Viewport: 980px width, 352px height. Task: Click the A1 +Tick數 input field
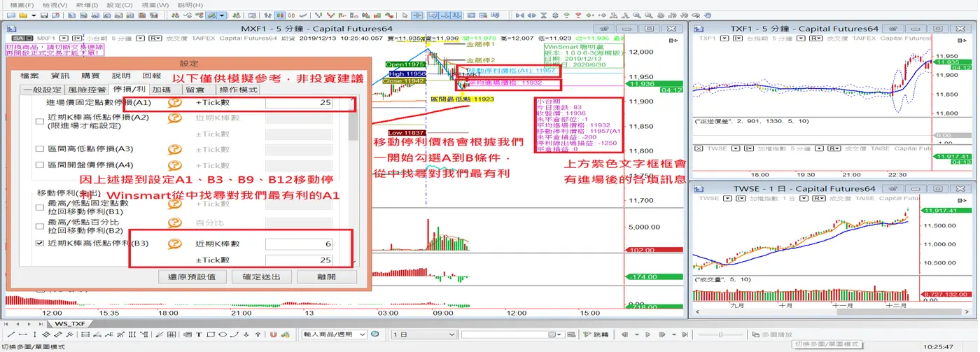[x=299, y=103]
